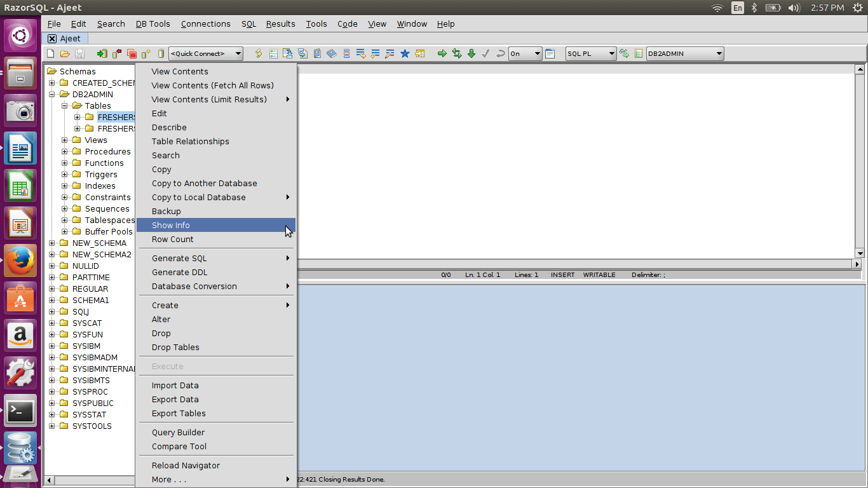Open the Connections menu
Screen dimensions: 868x488
[x=205, y=24]
